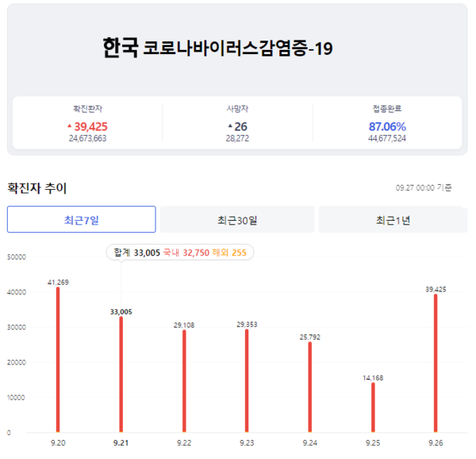The image size is (476, 459).
Task: Click the 합계 33,005 in tooltip
Action: (x=137, y=253)
